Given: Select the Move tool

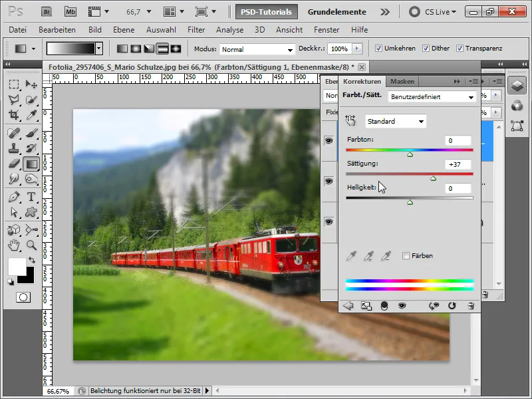Looking at the screenshot, I should [31, 84].
